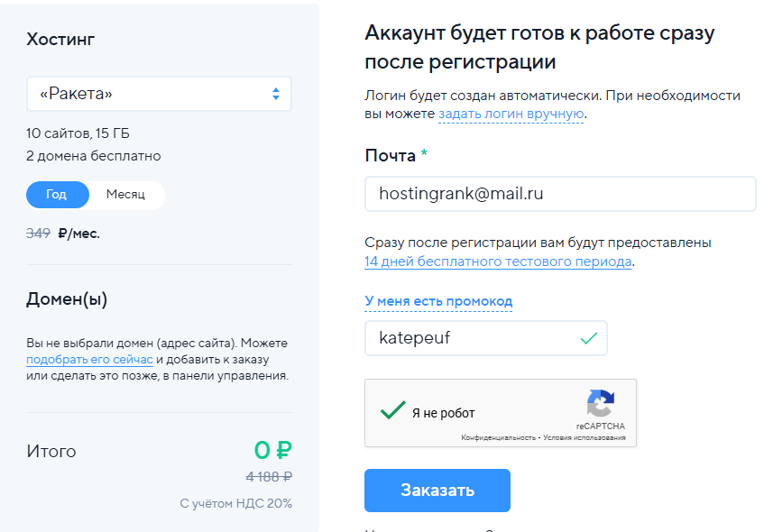Click the crossed-out 349 monthly price
This screenshot has width=764, height=532.
click(x=39, y=234)
